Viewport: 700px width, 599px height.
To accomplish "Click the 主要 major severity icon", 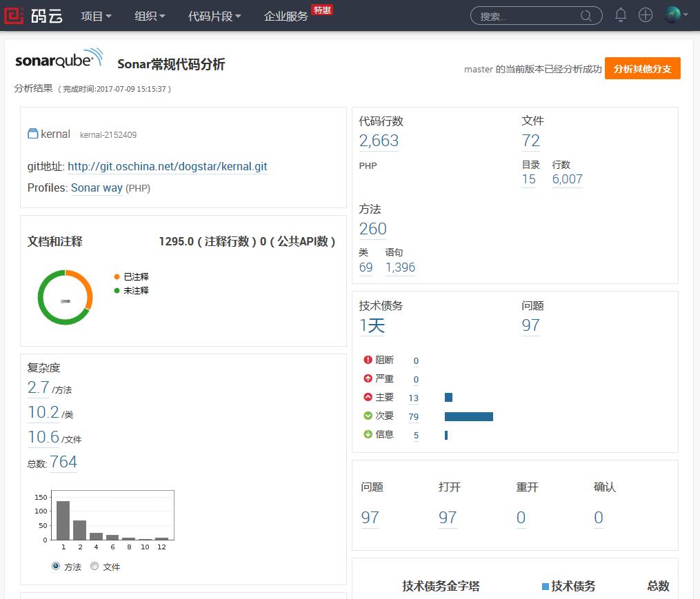I will (x=368, y=397).
